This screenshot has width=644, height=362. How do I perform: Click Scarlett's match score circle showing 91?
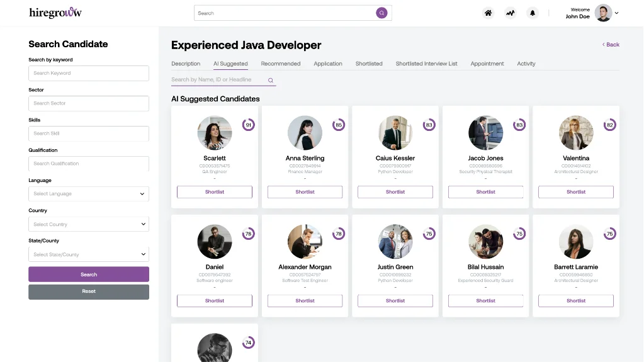(x=249, y=125)
